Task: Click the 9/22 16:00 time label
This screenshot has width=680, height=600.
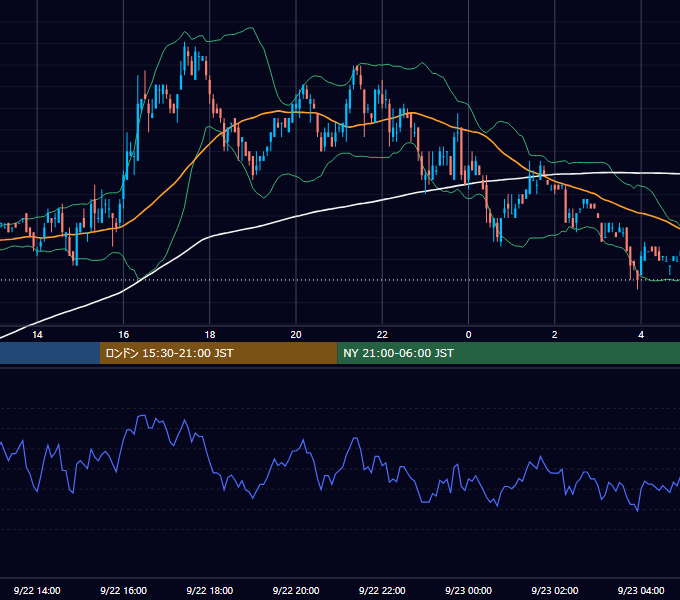Action: pyautogui.click(x=124, y=590)
